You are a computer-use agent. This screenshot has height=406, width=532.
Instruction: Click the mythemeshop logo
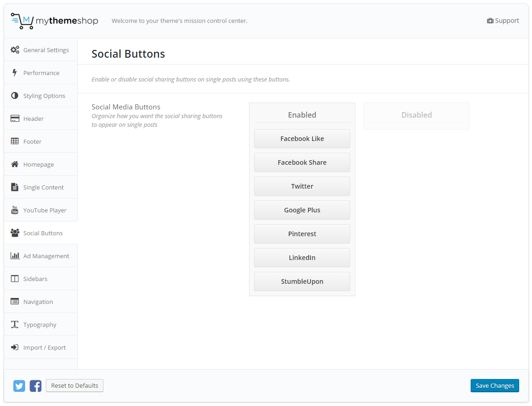pos(54,21)
